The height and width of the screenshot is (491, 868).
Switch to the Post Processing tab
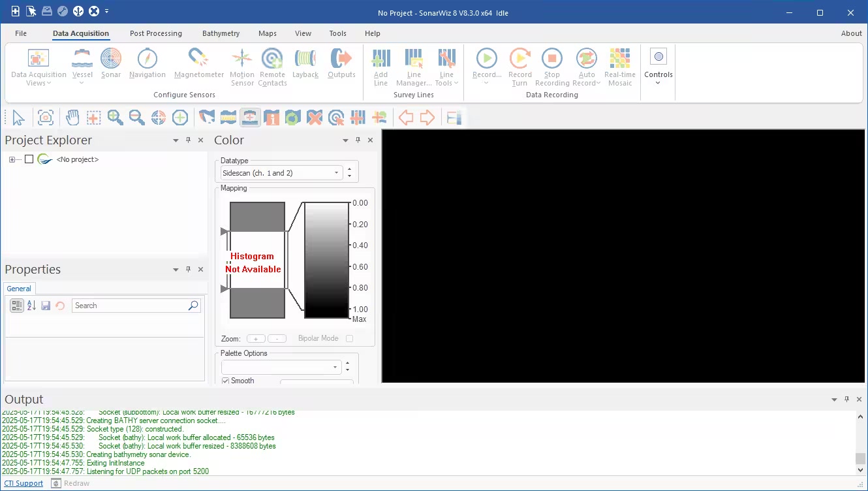click(x=155, y=33)
